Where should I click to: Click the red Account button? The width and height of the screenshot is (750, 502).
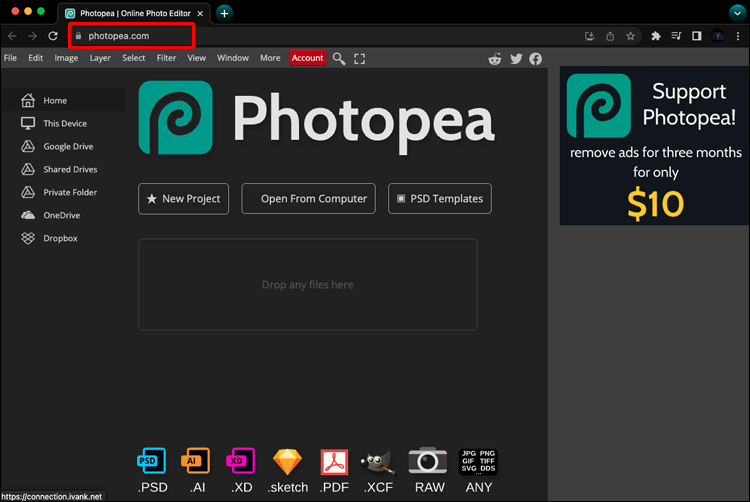point(307,58)
